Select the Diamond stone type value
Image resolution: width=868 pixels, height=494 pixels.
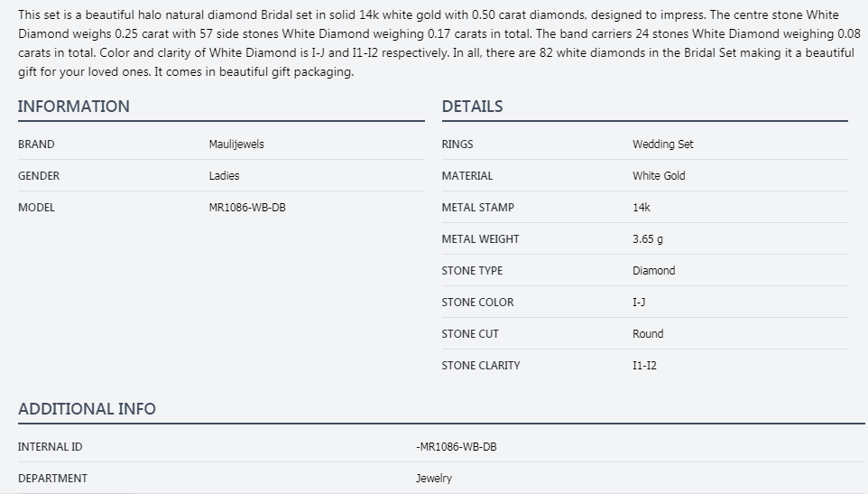[x=653, y=271]
